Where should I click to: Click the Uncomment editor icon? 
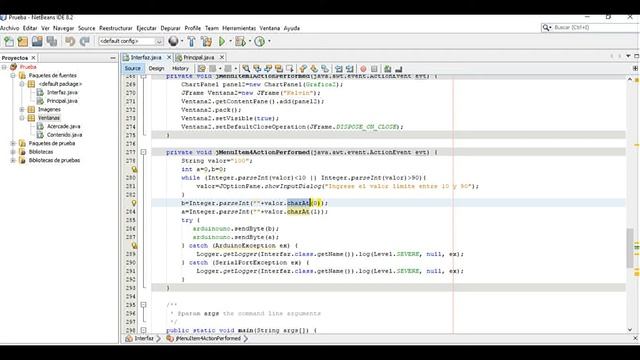(x=399, y=69)
